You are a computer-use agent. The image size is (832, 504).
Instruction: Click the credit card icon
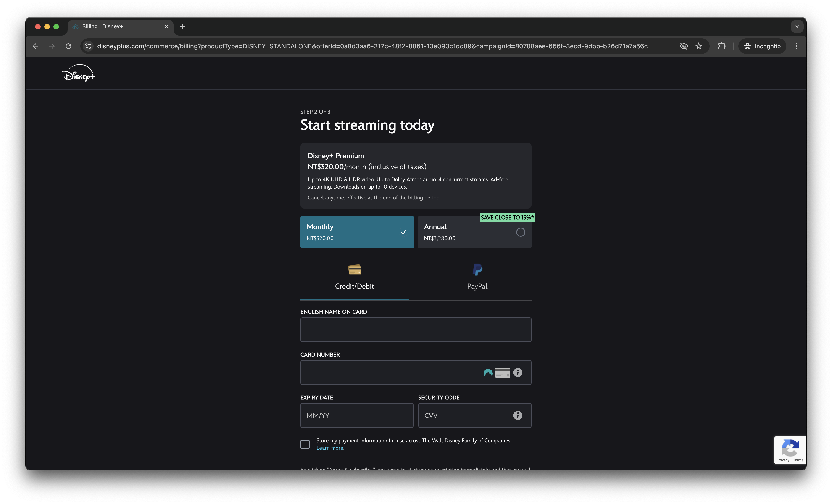tap(355, 269)
